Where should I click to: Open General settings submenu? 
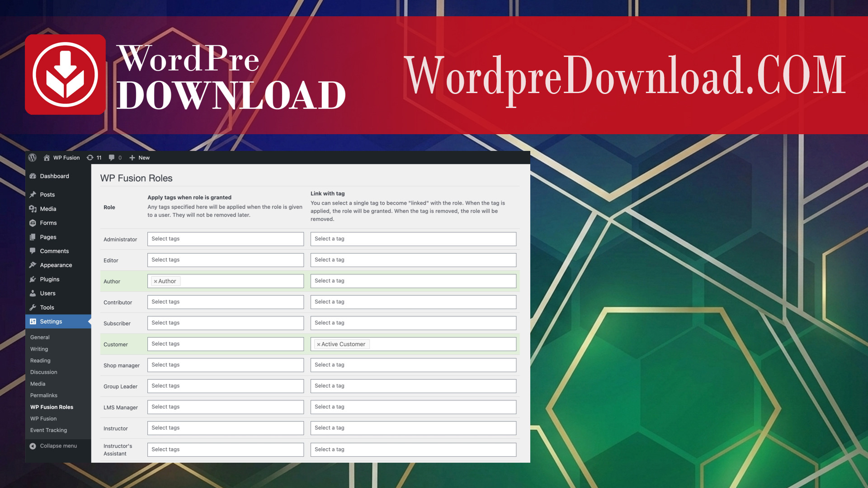(x=40, y=337)
